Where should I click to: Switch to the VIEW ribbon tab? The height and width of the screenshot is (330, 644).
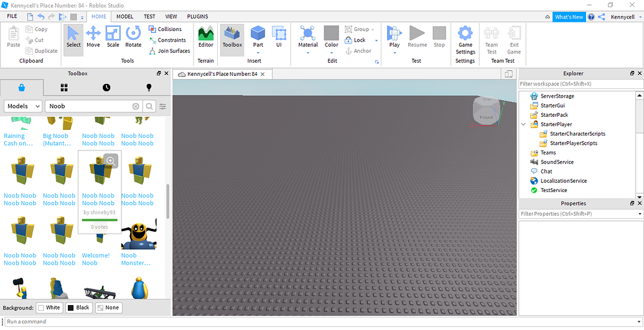(171, 16)
